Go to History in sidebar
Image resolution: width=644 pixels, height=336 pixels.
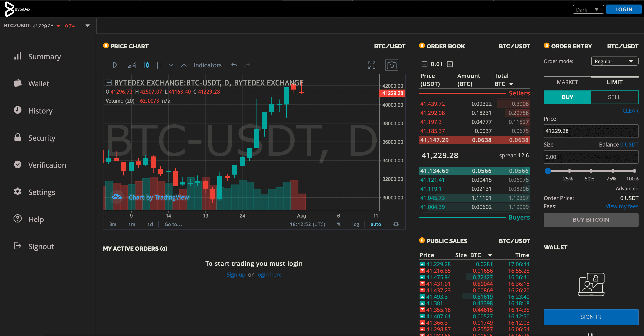click(33, 111)
